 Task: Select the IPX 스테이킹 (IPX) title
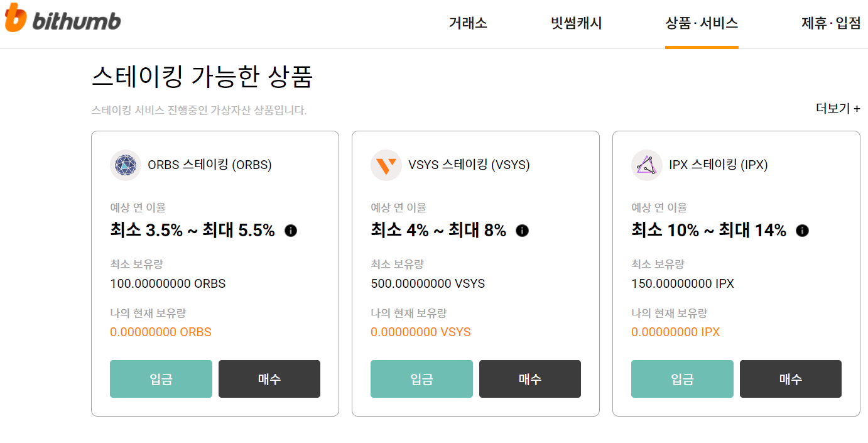coord(719,165)
